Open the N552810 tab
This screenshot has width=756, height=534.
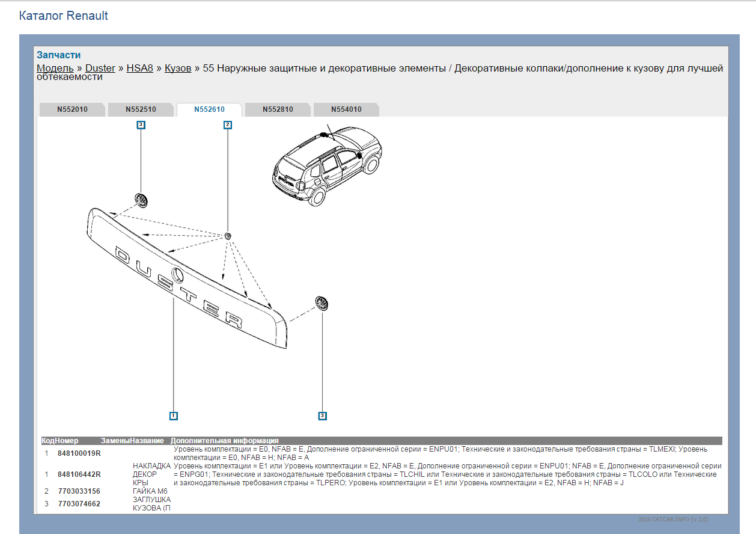(x=278, y=109)
